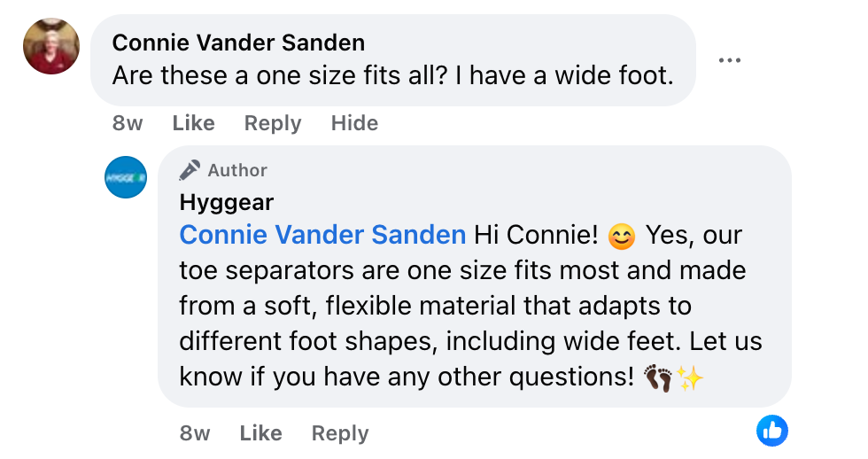Image resolution: width=868 pixels, height=459 pixels.
Task: Hide Connie Vander Sanden's comment
Action: (x=354, y=123)
